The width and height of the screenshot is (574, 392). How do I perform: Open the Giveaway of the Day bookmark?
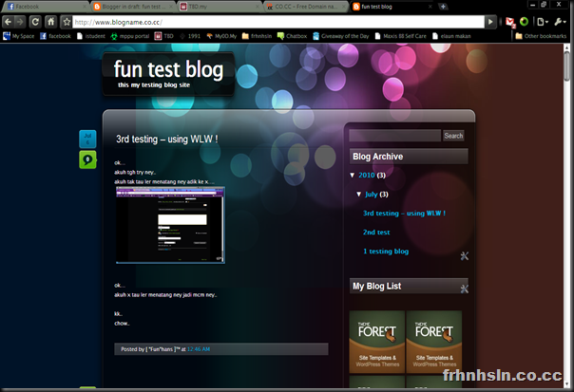coord(341,36)
